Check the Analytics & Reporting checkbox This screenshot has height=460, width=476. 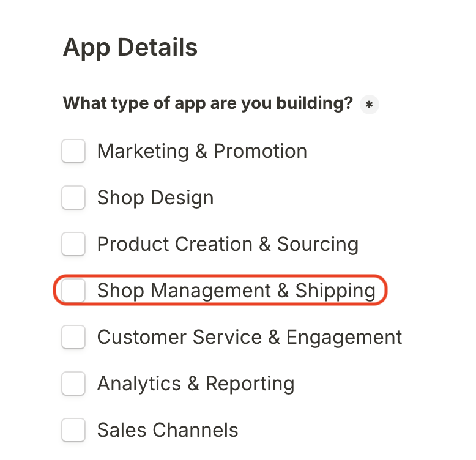tap(73, 384)
